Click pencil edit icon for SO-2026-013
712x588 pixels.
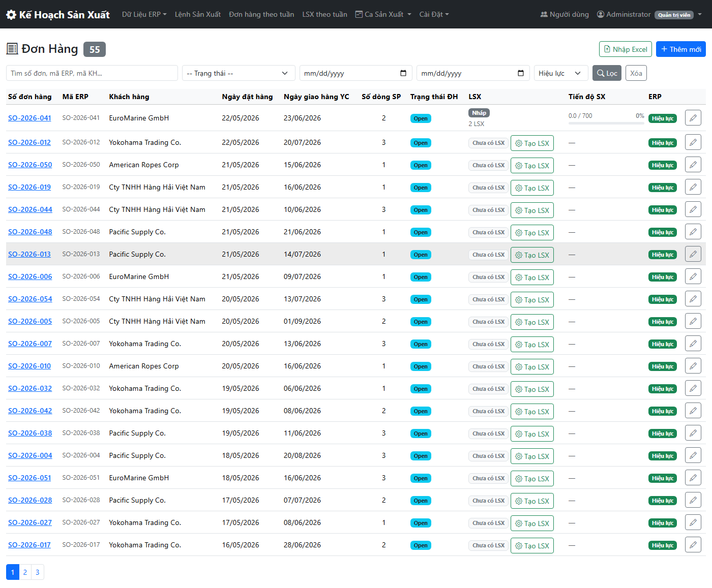click(x=693, y=254)
